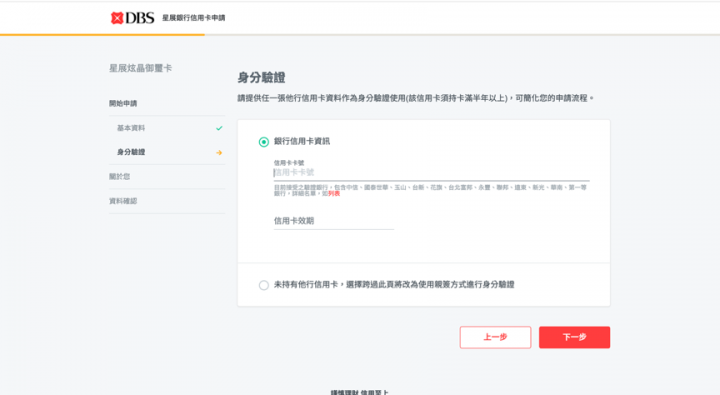
Task: Select the 未持有他行信用卡 radio option
Action: point(264,285)
